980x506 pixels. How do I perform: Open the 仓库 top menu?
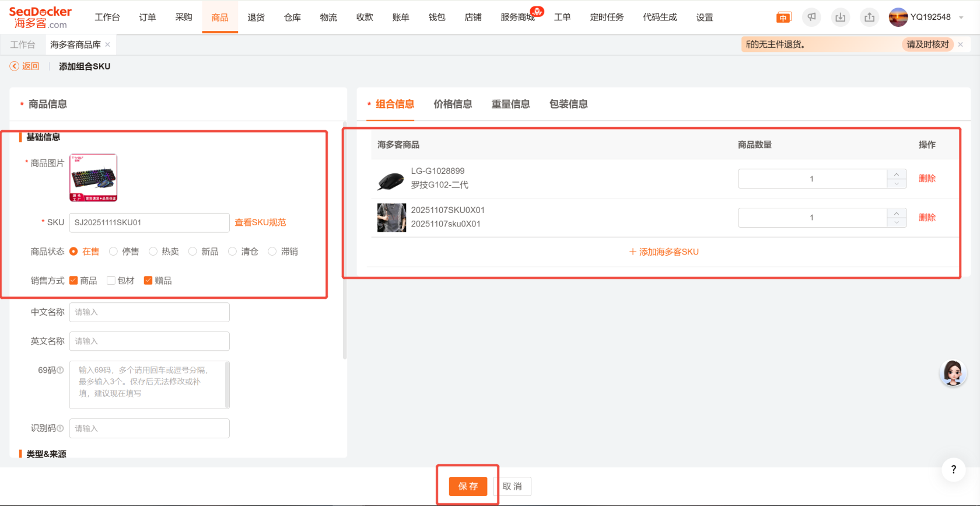[292, 18]
